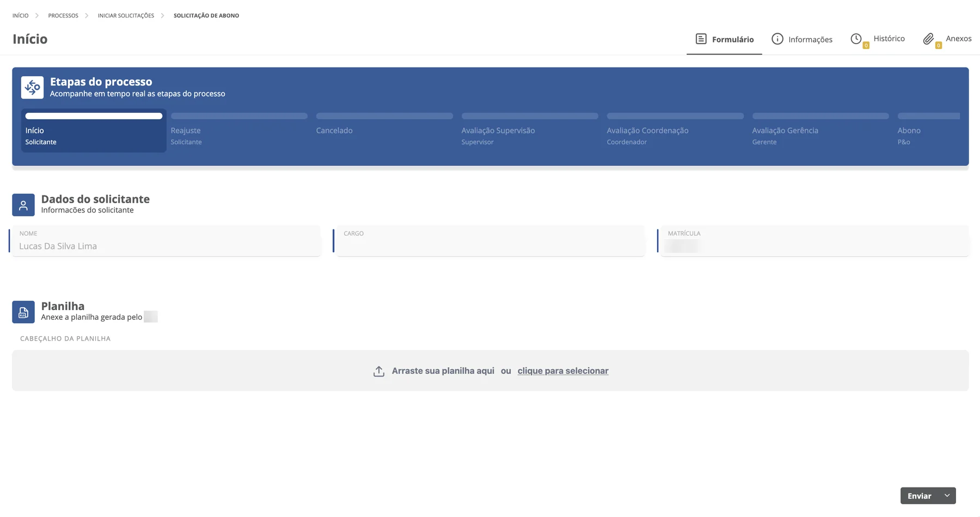Click the Informações info circle icon
Image resolution: width=980 pixels, height=517 pixels.
[777, 39]
